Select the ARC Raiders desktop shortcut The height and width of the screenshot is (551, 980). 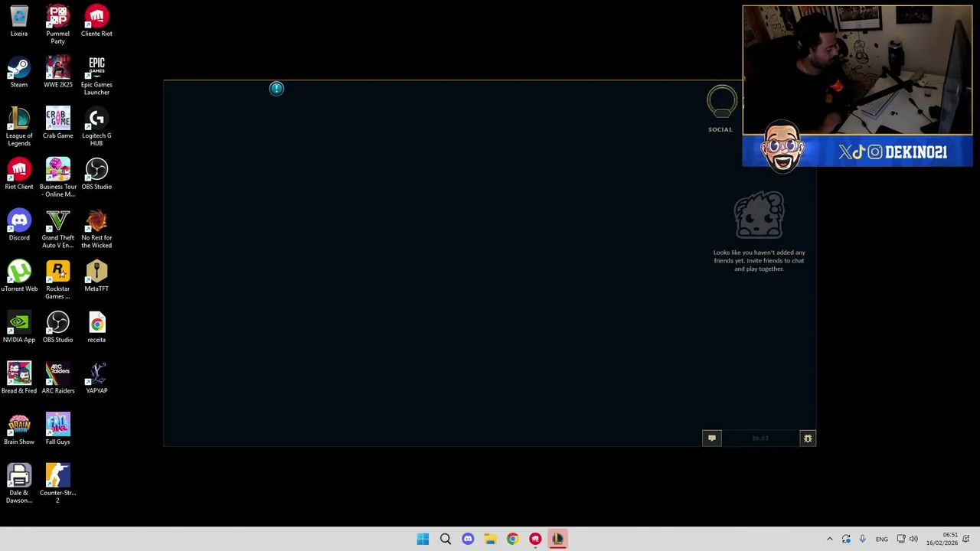[x=57, y=379]
